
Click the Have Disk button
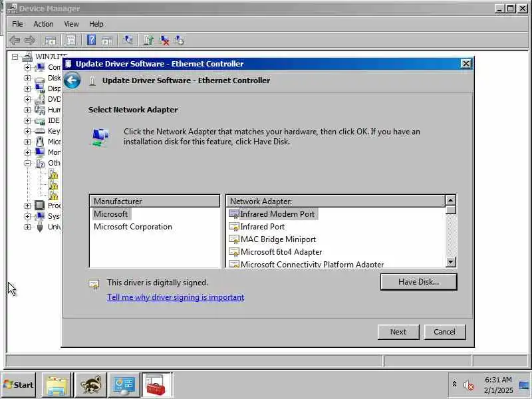419,282
